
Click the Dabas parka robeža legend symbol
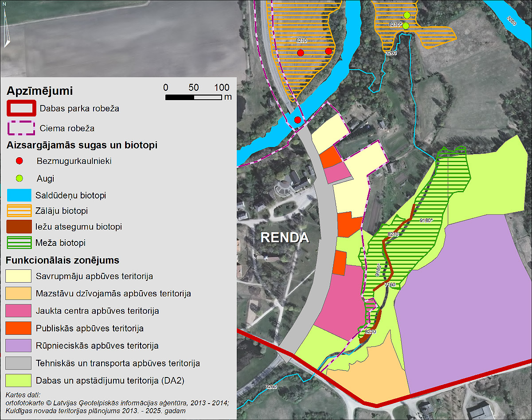[20, 108]
